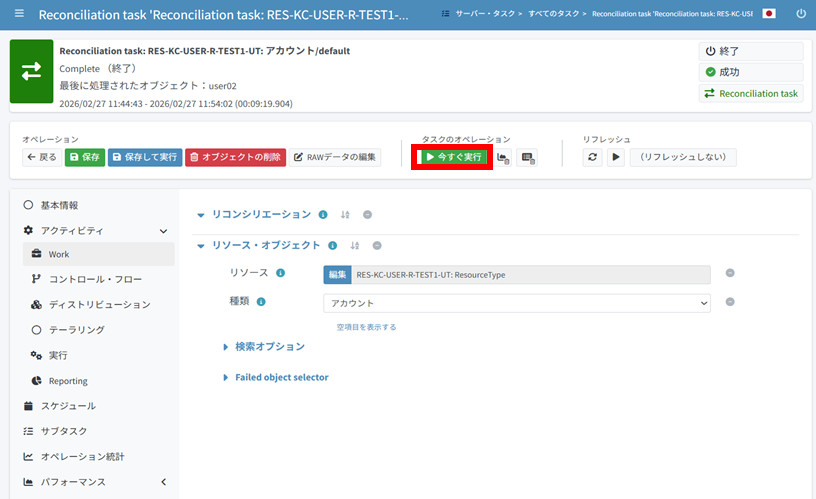The width and height of the screenshot is (816, 499).
Task: Open the hamburger menu in header
Action: tap(19, 14)
